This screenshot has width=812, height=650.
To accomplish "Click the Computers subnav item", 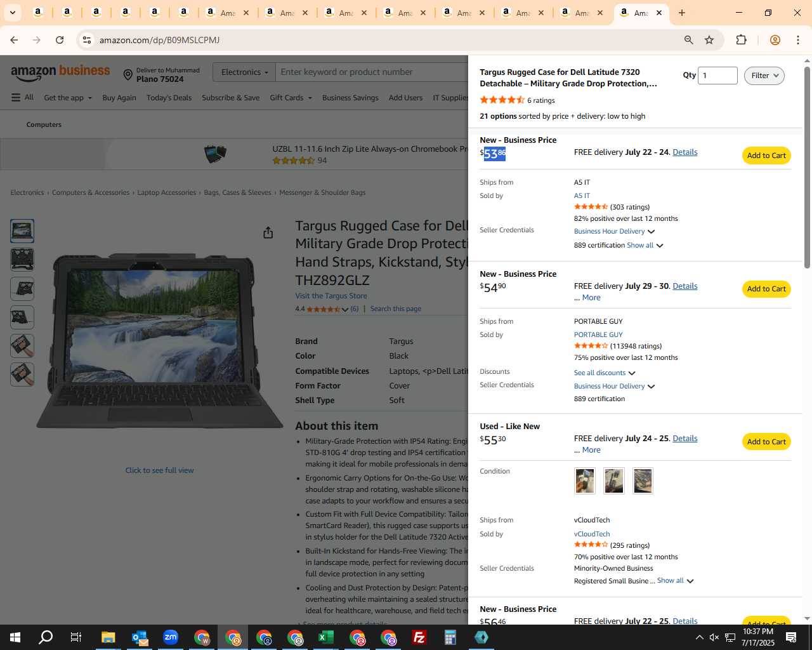I will coord(44,124).
